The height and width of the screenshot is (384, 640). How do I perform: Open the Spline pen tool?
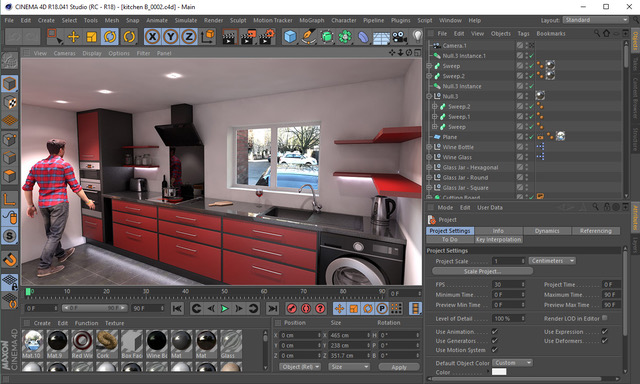pyautogui.click(x=309, y=37)
